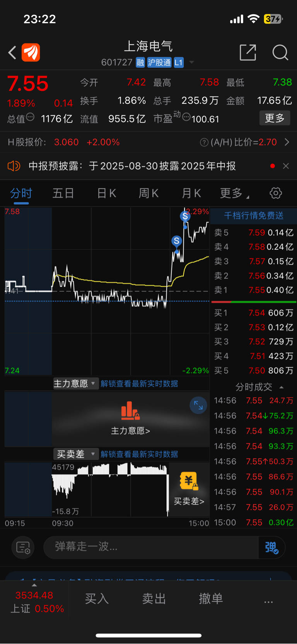Tap the announcement speaker icon
Screen dimensions: 297x644
pos(14,166)
